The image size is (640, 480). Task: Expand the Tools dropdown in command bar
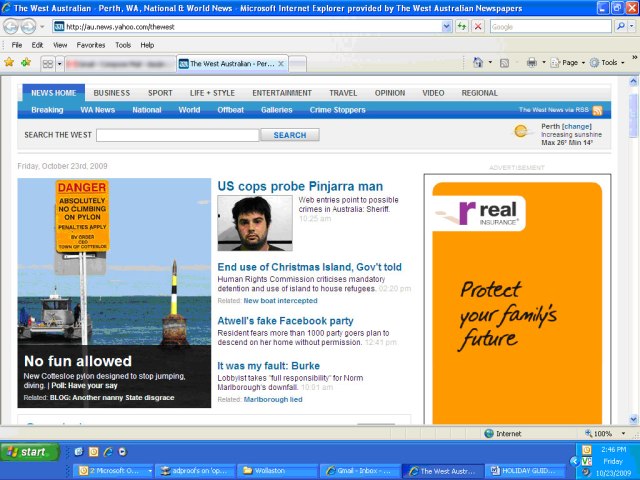click(606, 62)
